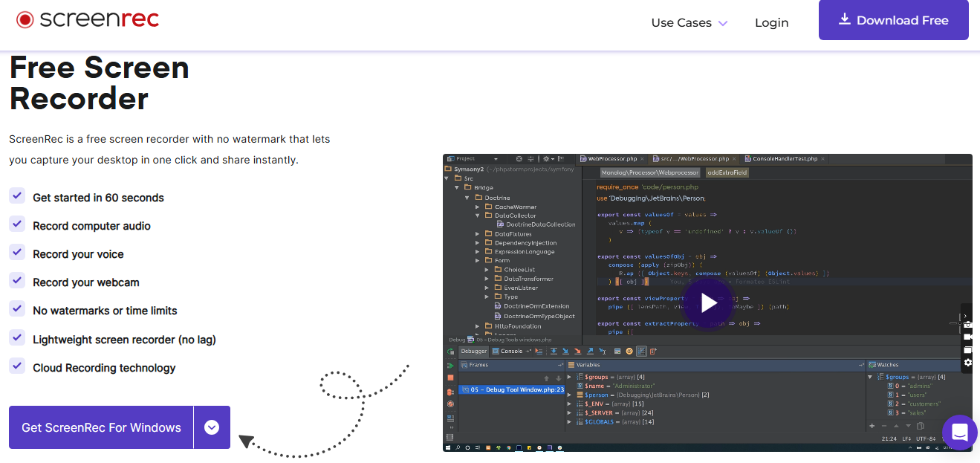This screenshot has height=463, width=980.
Task: Click the Mute Breakpoints icon
Action: coord(450,404)
